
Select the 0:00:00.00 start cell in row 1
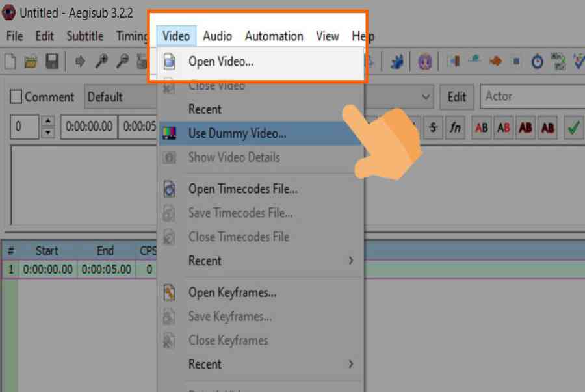[47, 269]
